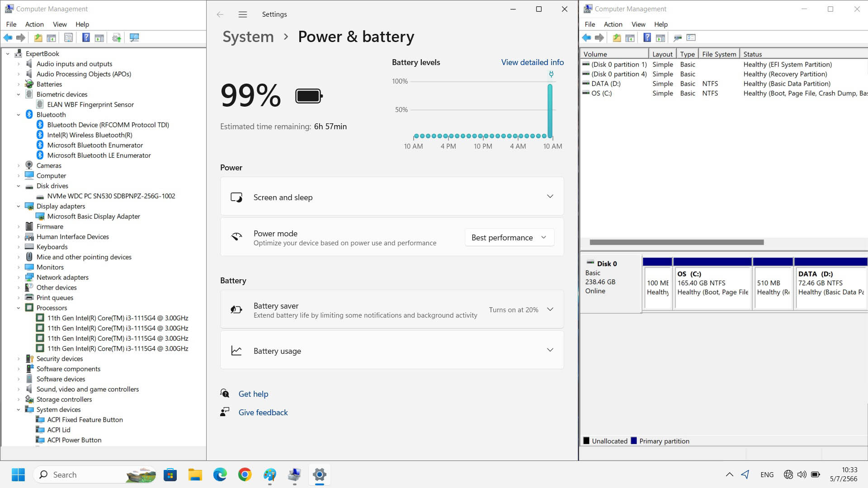
Task: Toggle action pane icon in Disk Management toolbar
Action: (x=660, y=38)
